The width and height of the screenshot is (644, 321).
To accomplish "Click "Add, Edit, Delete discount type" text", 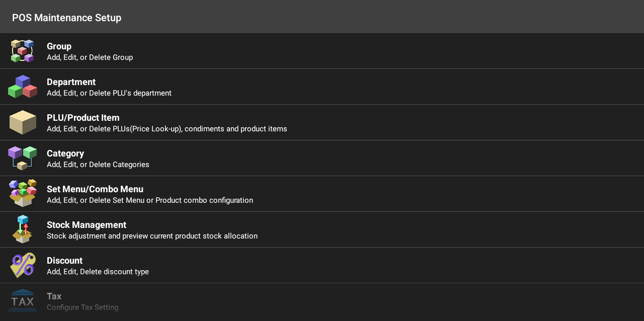I will click(x=98, y=272).
